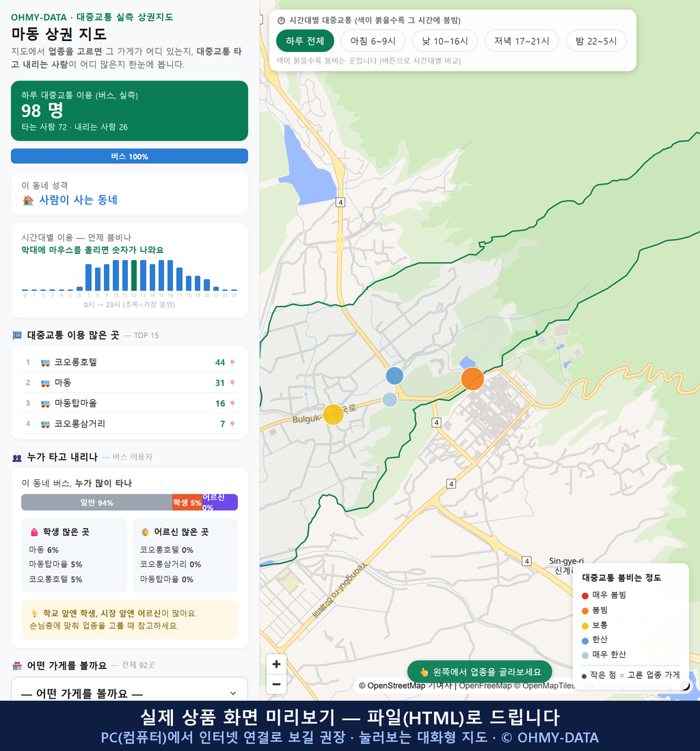Image resolution: width=700 pixels, height=751 pixels.
Task: Click the 타는 사람 72 · 내리는 사람 26 line
Action: (75, 127)
